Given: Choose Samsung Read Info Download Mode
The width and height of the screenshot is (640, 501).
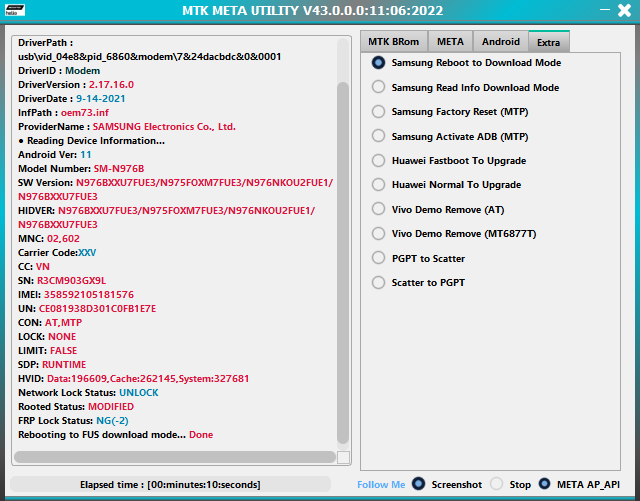Looking at the screenshot, I should (465, 87).
